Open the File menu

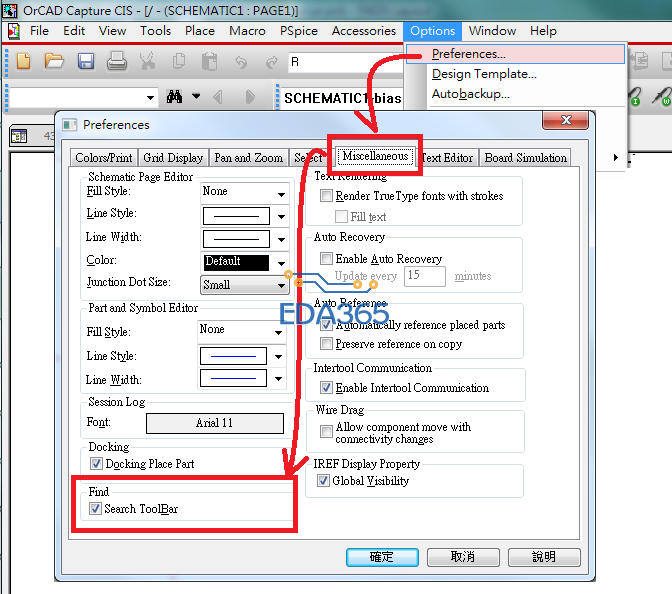pyautogui.click(x=39, y=31)
